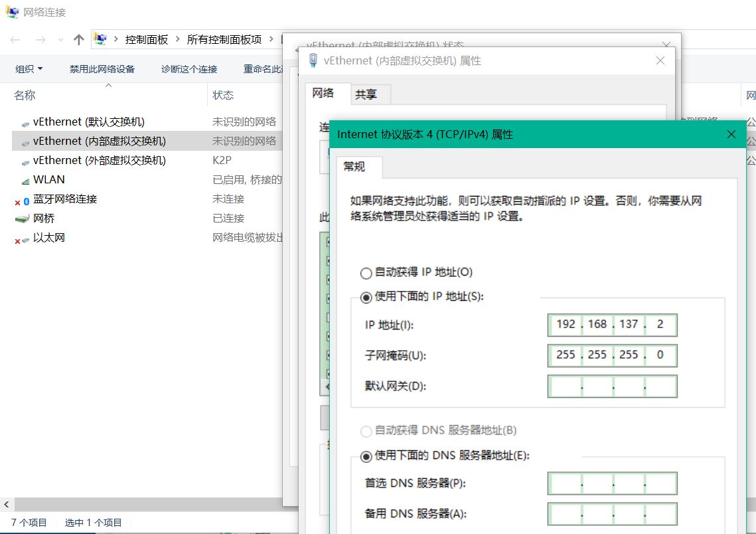Select the 网桥 network bridge icon
Viewport: 756px width, 534px height.
pos(22,217)
